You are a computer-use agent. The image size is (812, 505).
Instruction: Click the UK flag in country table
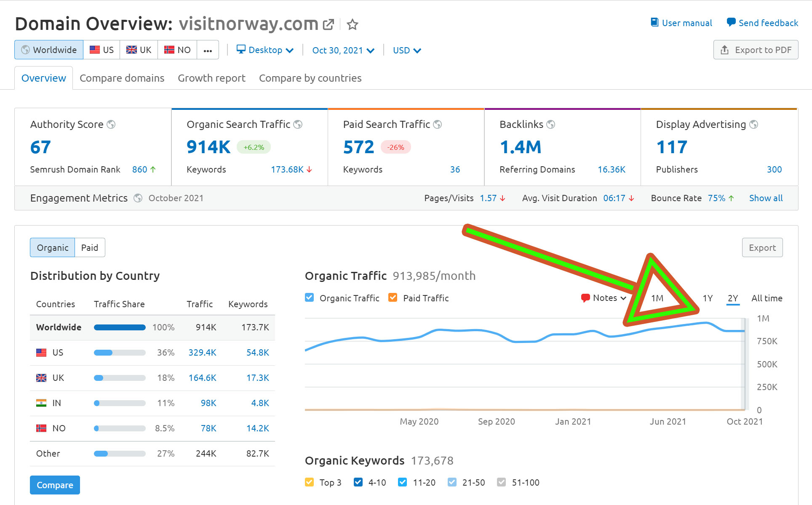41,378
